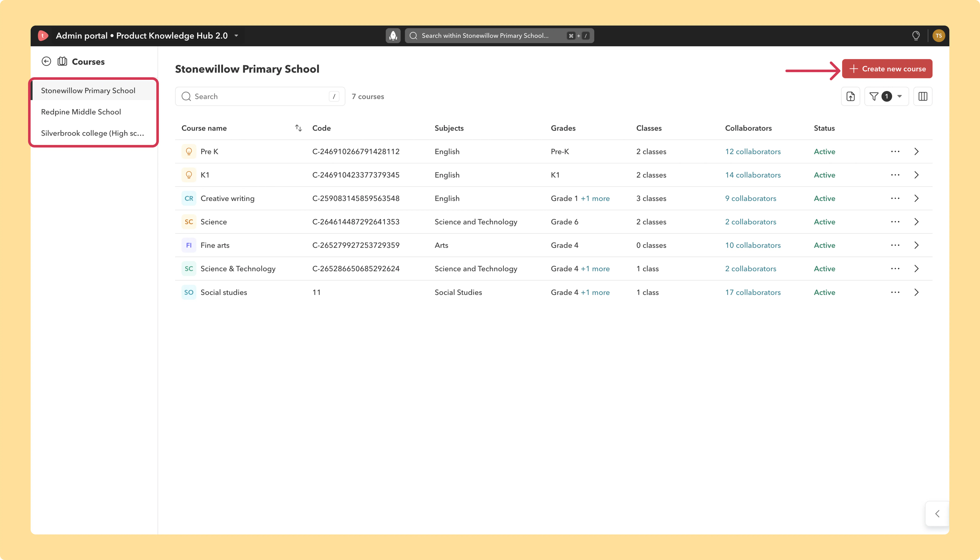Open more options for Fine arts row
Viewport: 980px width, 560px height.
click(x=895, y=245)
